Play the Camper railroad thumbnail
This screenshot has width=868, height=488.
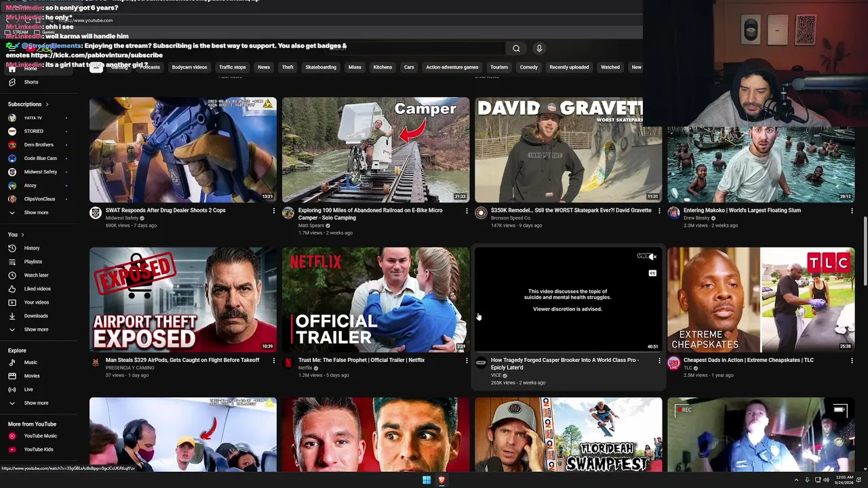point(376,150)
